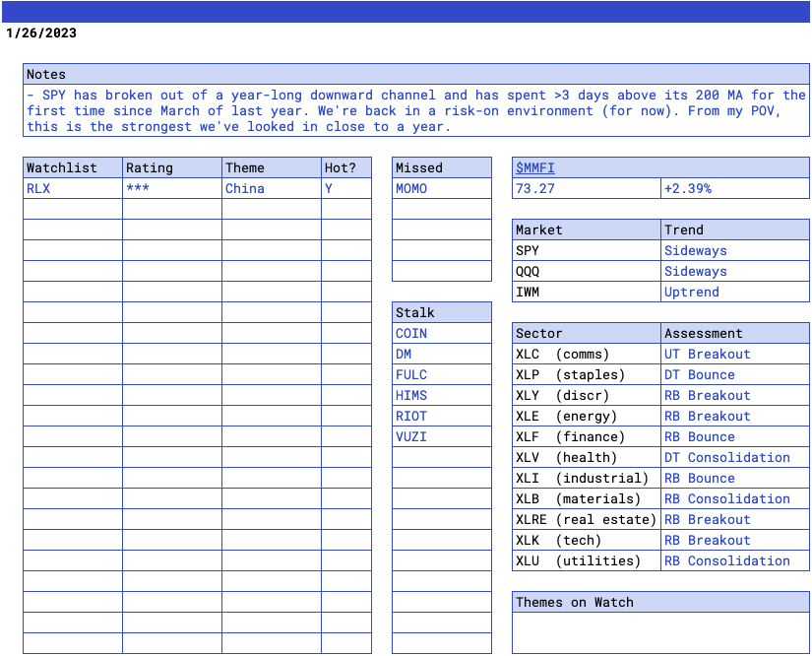812x656 pixels.
Task: Click the COIN stalk cell
Action: pyautogui.click(x=442, y=333)
